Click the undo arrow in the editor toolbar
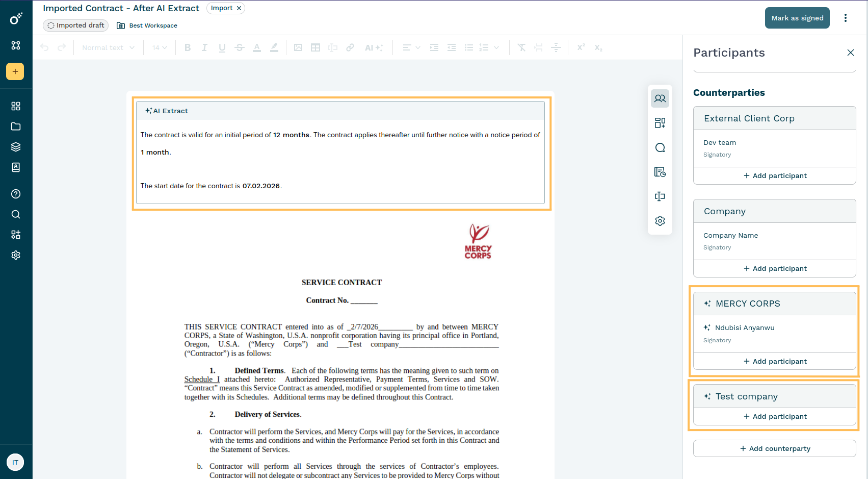Screen dimensions: 868x479 [x=44, y=47]
